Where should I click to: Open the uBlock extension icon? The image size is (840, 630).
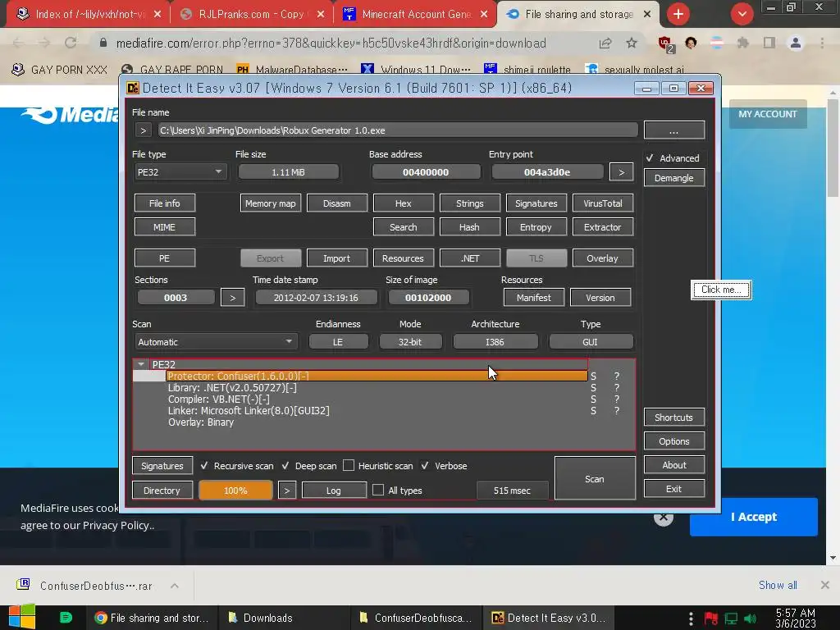tap(665, 44)
